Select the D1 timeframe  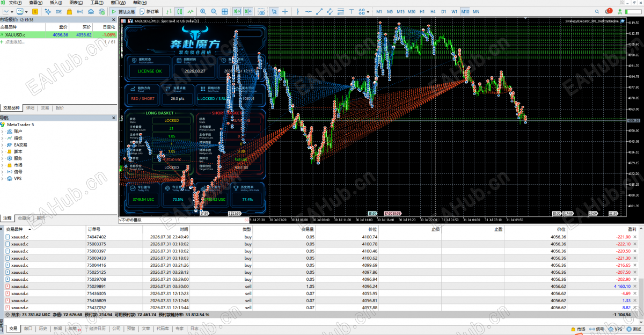point(444,11)
